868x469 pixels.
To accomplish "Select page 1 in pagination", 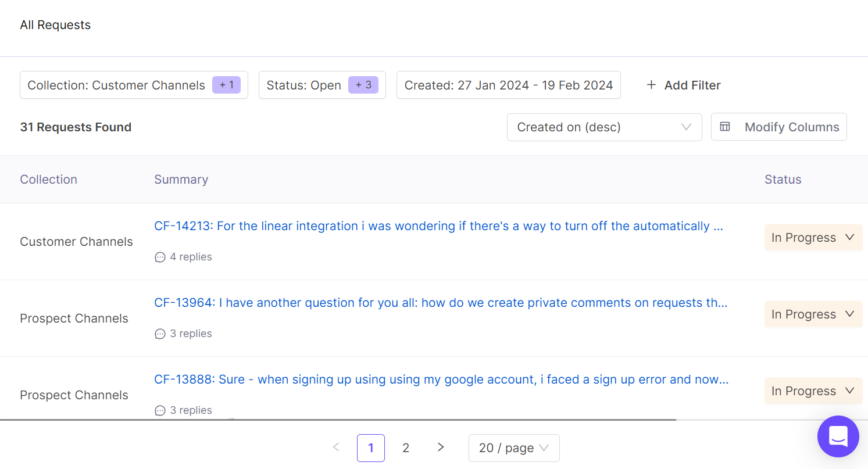I will 371,448.
